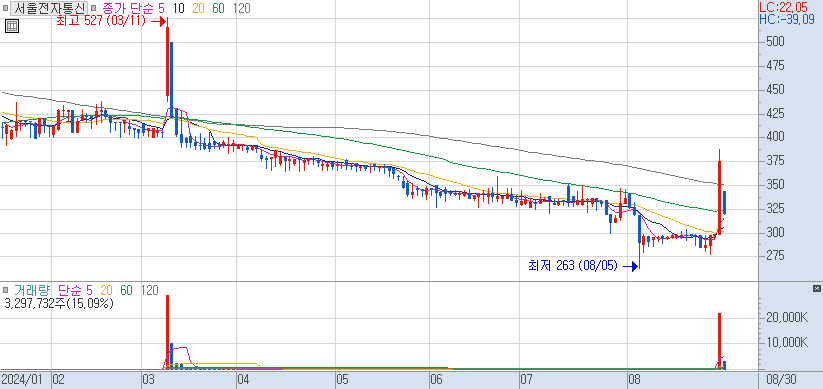Click the 400 price axis label
The height and width of the screenshot is (389, 823).
click(x=776, y=137)
